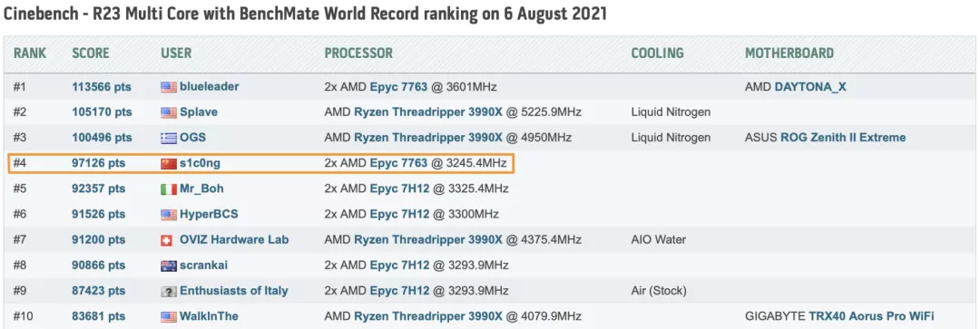Click the Swiss flag icon by OVIZ Hardware Lab

(169, 240)
